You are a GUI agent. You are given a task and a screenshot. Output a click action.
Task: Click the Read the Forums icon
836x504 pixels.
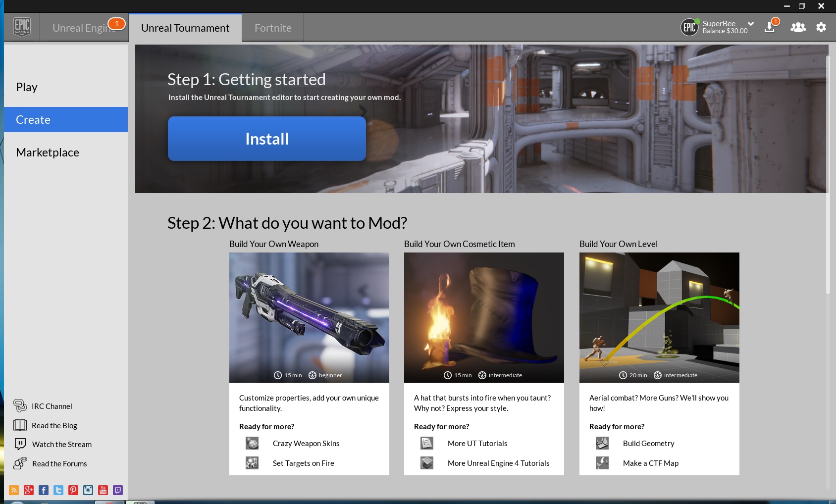click(x=20, y=463)
